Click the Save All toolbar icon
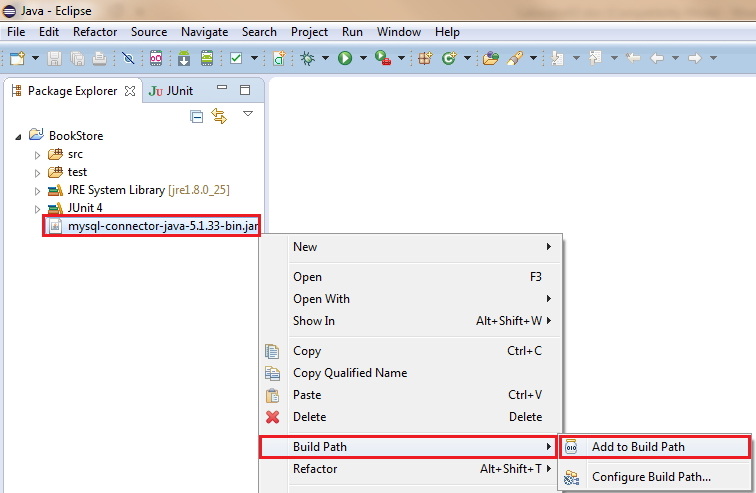756x493 pixels. click(x=77, y=58)
